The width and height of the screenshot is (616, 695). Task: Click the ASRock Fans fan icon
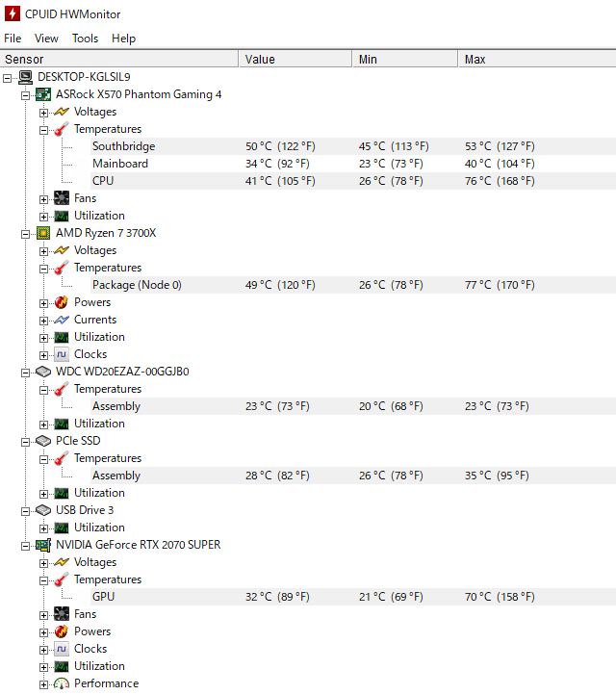point(62,198)
